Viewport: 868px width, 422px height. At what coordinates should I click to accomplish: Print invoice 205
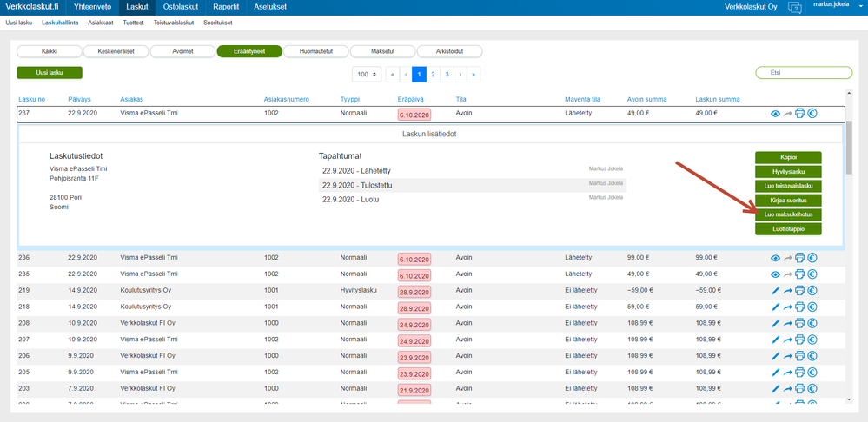[800, 373]
